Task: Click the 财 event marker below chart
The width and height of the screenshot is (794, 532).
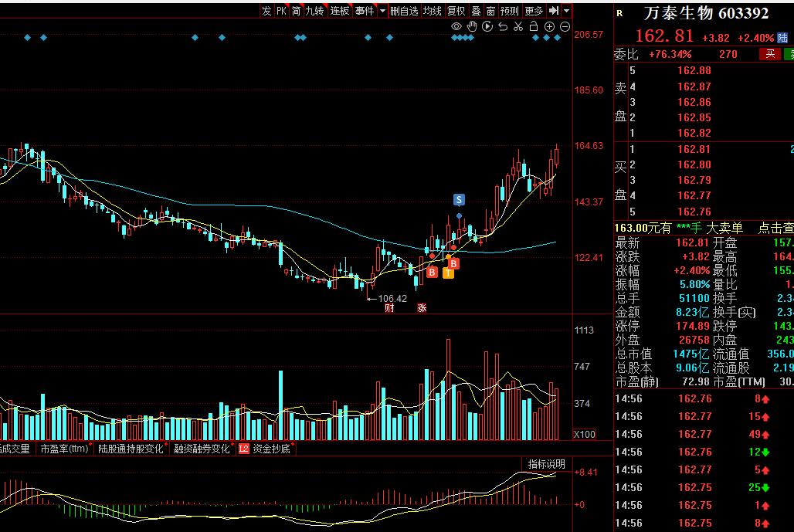Action: (x=389, y=308)
